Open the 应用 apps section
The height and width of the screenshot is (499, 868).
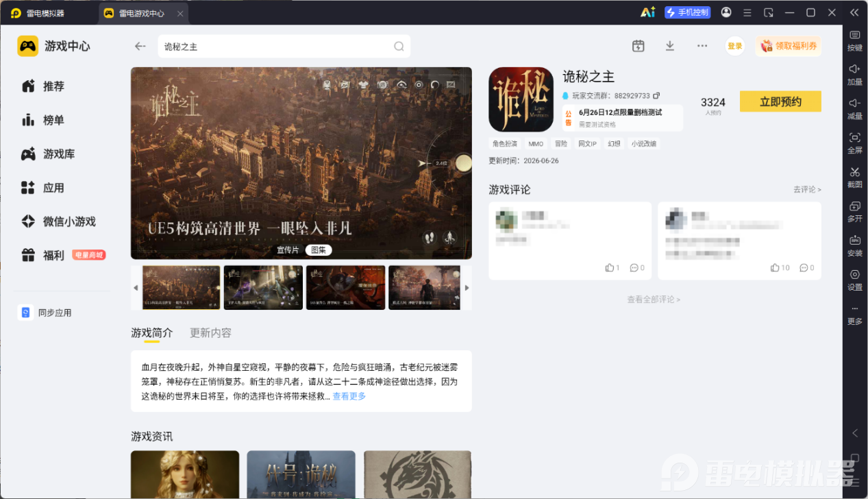(42, 188)
